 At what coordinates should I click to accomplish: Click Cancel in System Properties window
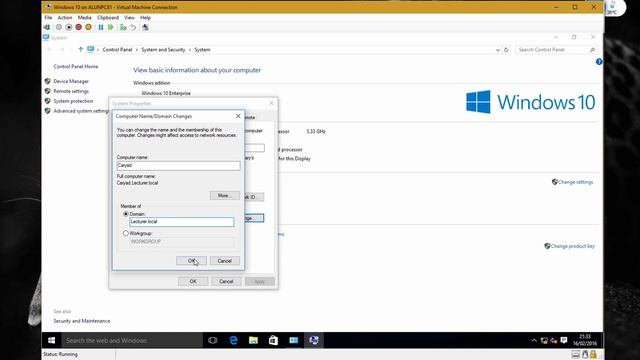click(x=226, y=281)
